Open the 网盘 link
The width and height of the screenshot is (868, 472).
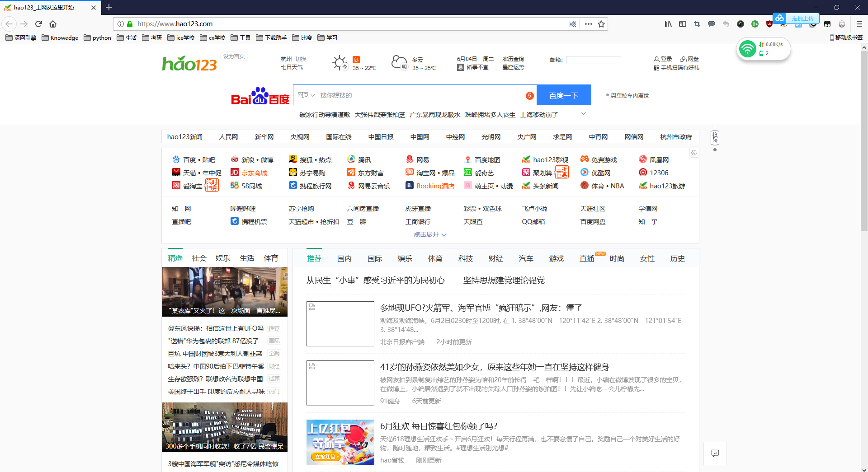pos(689,59)
